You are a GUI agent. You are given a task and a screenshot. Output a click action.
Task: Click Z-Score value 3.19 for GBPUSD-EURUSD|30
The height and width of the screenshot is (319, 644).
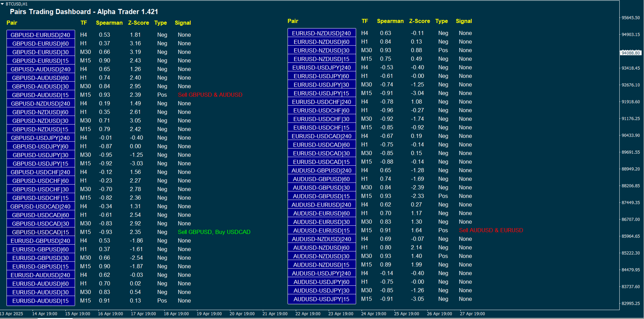(x=135, y=52)
